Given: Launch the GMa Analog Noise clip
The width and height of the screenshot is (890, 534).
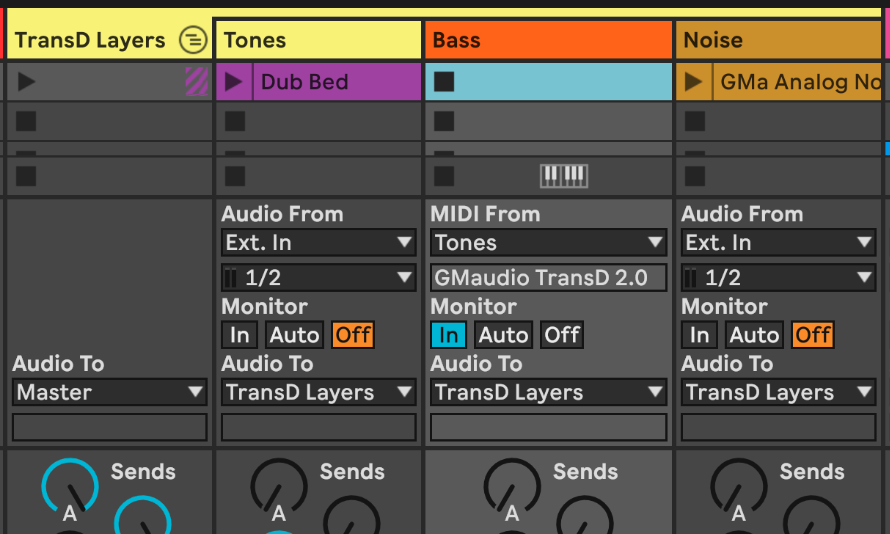Looking at the screenshot, I should 694,82.
